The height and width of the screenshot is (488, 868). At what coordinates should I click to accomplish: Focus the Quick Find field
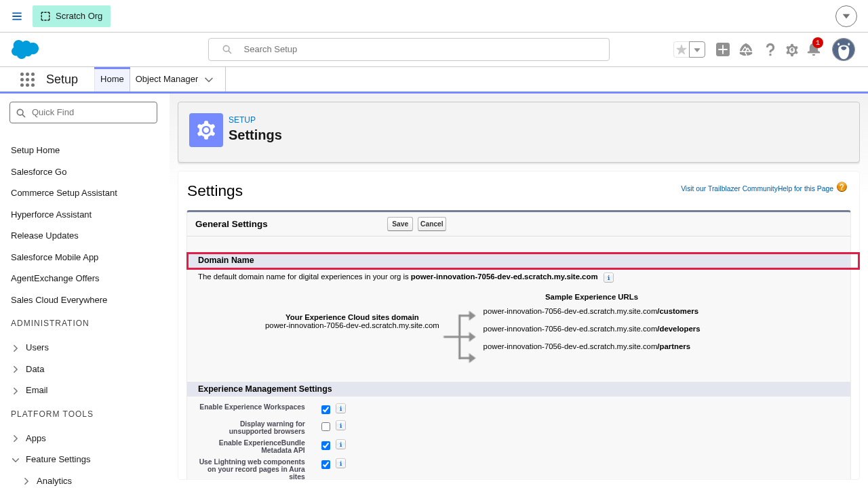(x=83, y=113)
